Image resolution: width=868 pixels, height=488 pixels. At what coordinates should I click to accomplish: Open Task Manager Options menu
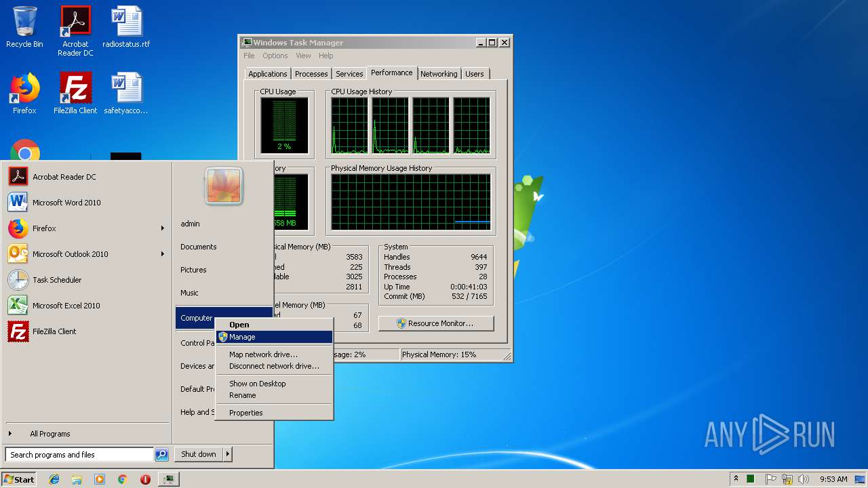275,56
